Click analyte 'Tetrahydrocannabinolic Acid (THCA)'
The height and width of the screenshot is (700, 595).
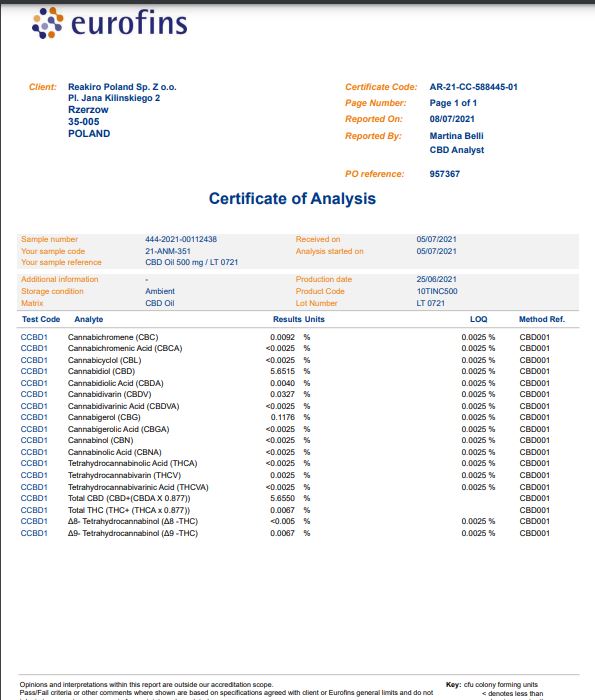click(133, 463)
